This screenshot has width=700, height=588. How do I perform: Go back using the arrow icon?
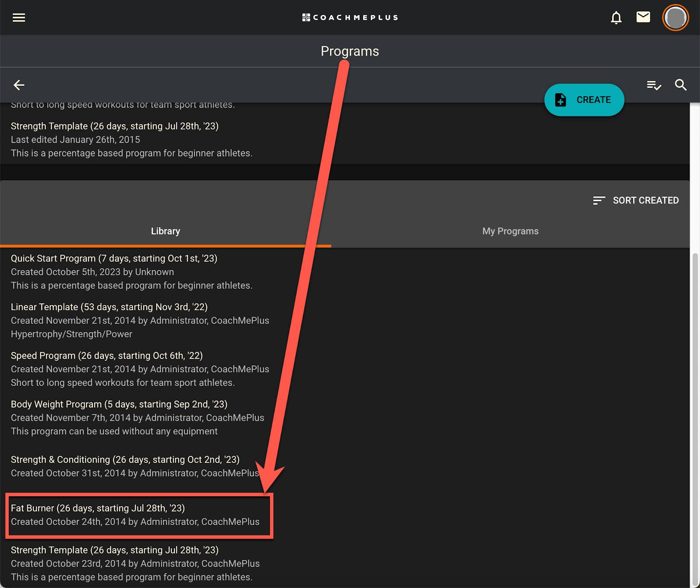[19, 85]
